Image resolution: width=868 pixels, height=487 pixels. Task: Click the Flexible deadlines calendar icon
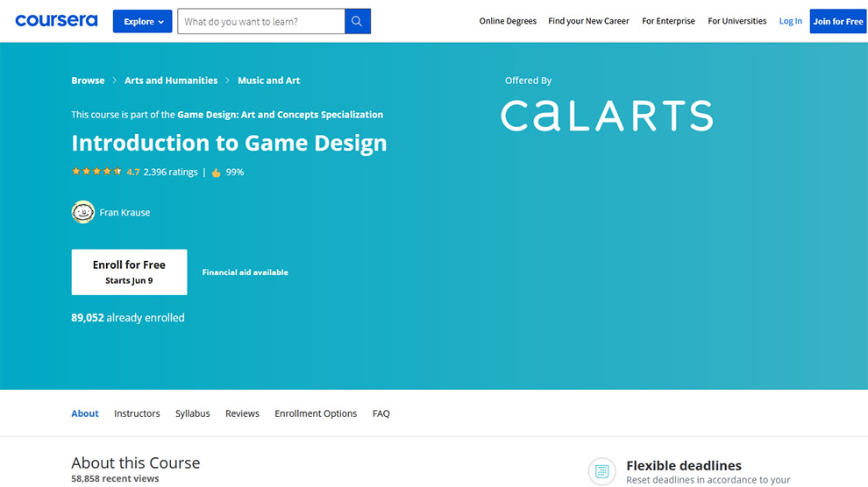point(601,471)
